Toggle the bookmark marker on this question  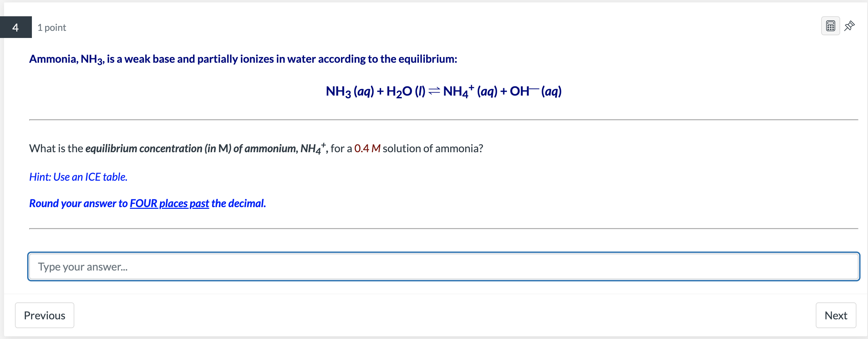coord(849,26)
